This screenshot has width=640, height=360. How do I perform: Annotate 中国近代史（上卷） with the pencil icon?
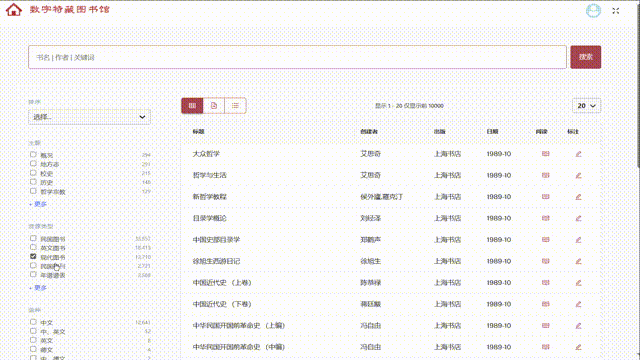pyautogui.click(x=578, y=282)
